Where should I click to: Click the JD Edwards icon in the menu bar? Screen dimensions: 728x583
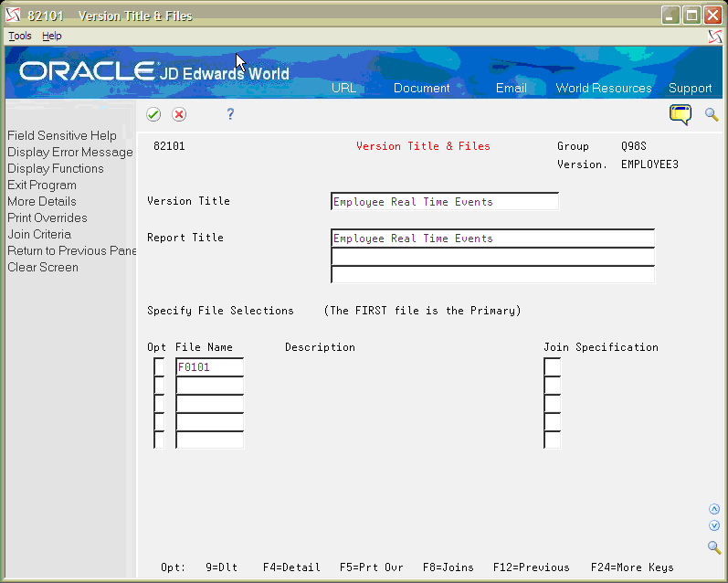pyautogui.click(x=715, y=37)
